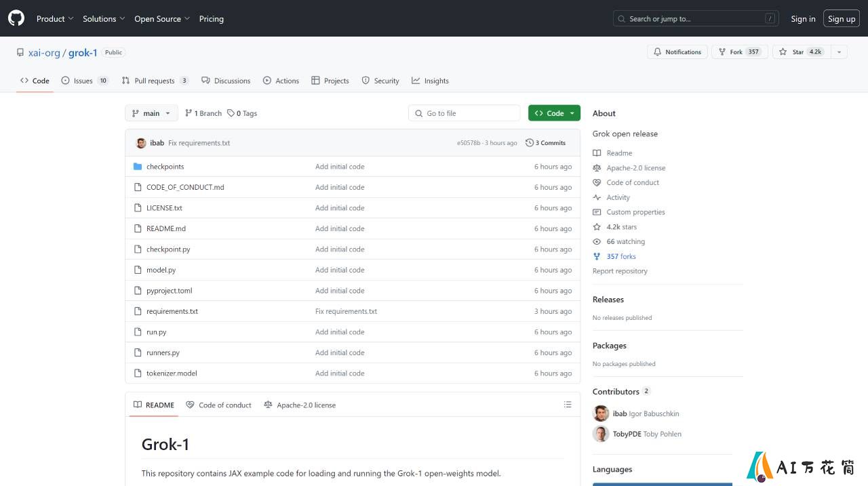Screen dimensions: 868x486
Task: Open README.md file
Action: tap(166, 228)
